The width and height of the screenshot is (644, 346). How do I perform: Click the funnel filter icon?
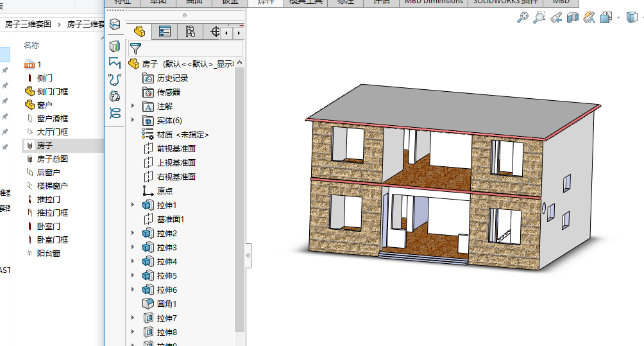[135, 49]
